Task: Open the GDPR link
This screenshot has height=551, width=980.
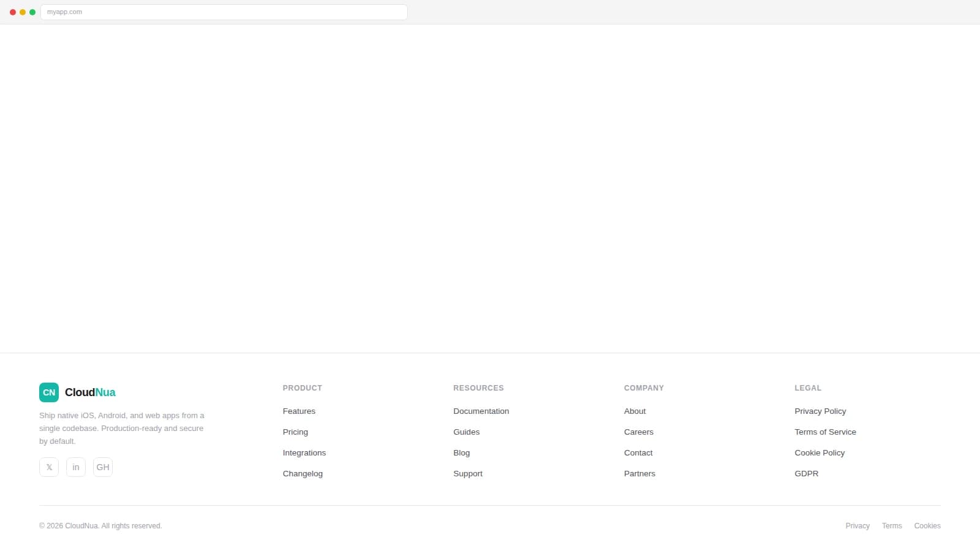Action: pos(806,474)
